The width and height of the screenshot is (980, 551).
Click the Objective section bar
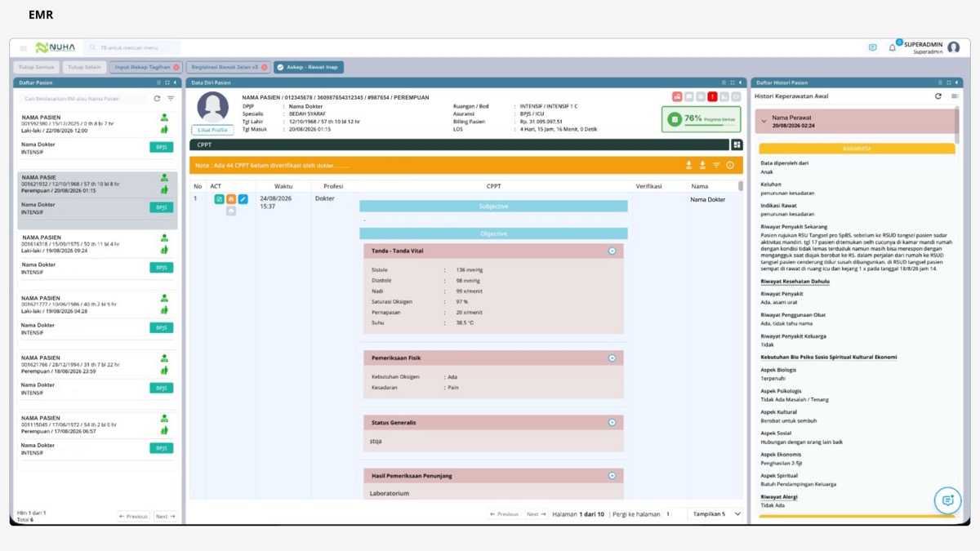click(493, 233)
